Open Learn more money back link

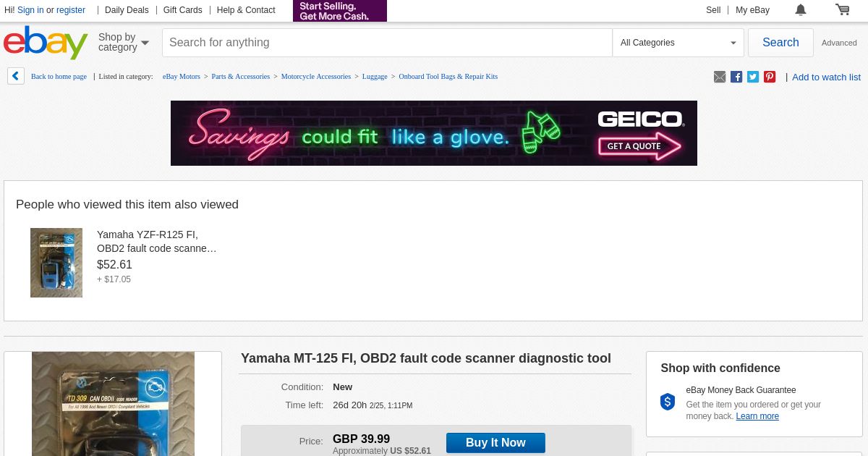point(757,416)
